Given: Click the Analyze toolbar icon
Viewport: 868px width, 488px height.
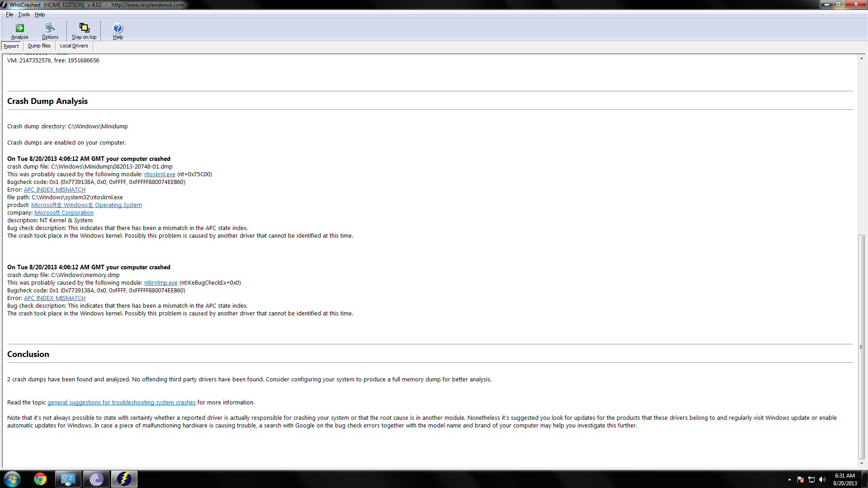Looking at the screenshot, I should [x=19, y=31].
